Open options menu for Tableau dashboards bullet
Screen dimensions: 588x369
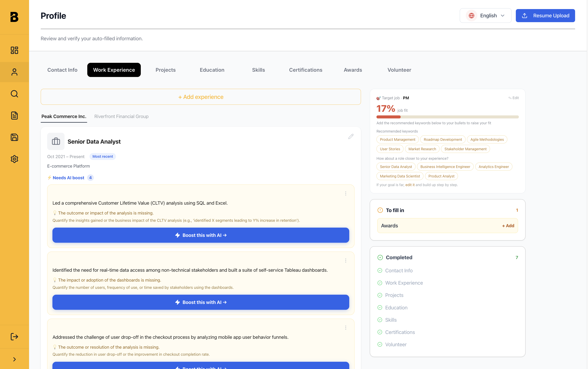pyautogui.click(x=346, y=260)
